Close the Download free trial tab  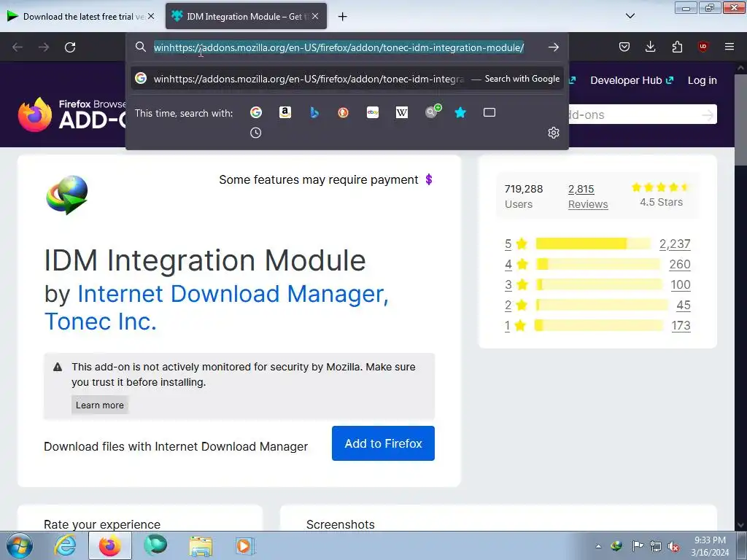151,16
